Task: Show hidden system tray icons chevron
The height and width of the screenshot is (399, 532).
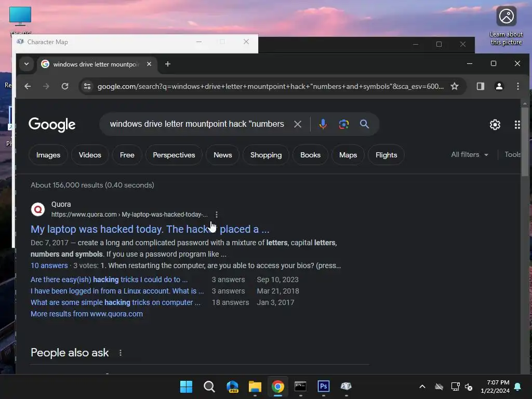Action: pos(422,387)
